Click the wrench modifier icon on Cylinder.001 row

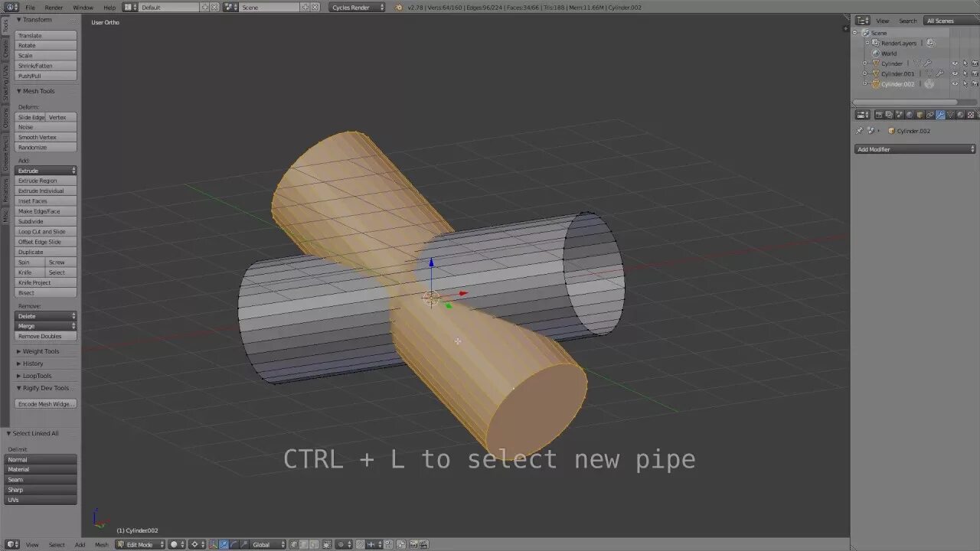pos(939,73)
